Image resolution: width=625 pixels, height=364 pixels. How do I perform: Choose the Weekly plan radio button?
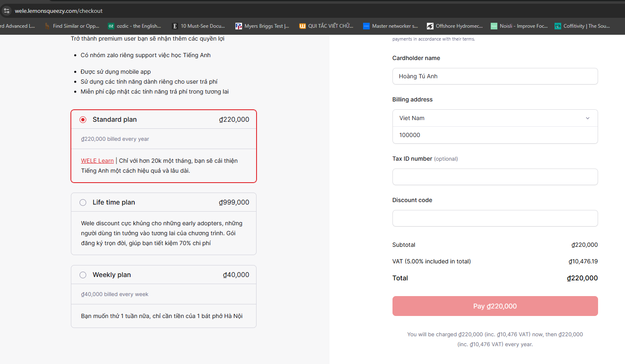pos(83,275)
